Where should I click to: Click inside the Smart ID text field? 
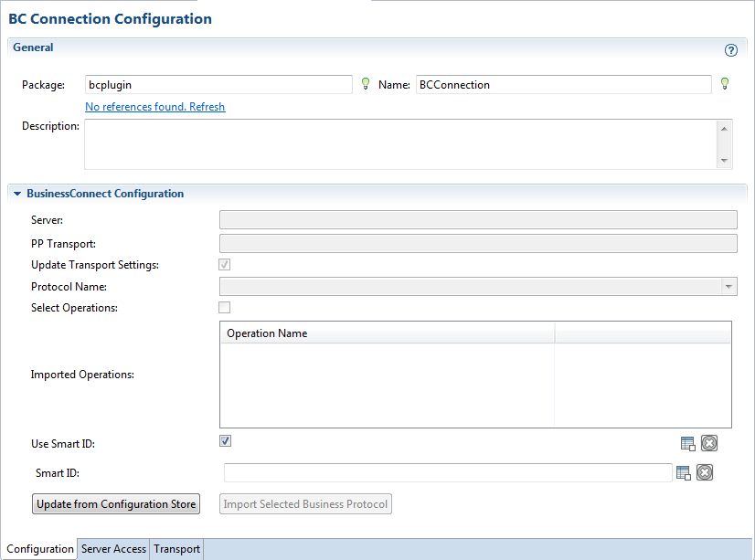(448, 472)
